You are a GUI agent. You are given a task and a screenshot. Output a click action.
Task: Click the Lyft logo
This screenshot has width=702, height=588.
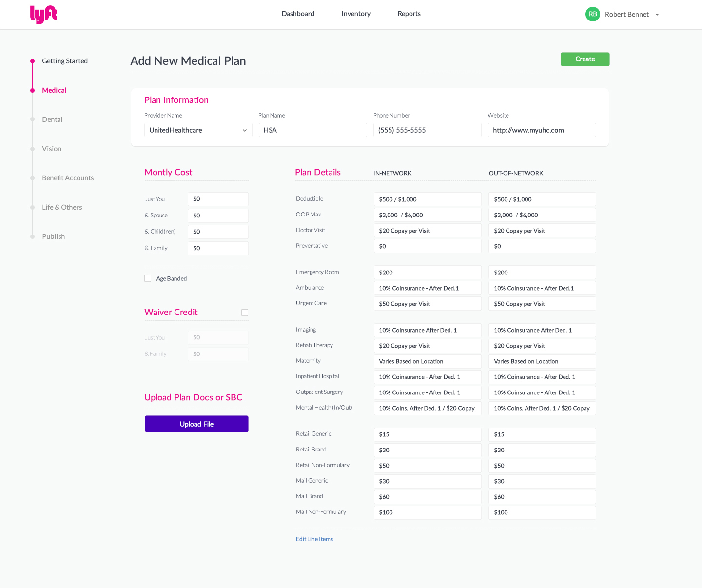click(43, 15)
